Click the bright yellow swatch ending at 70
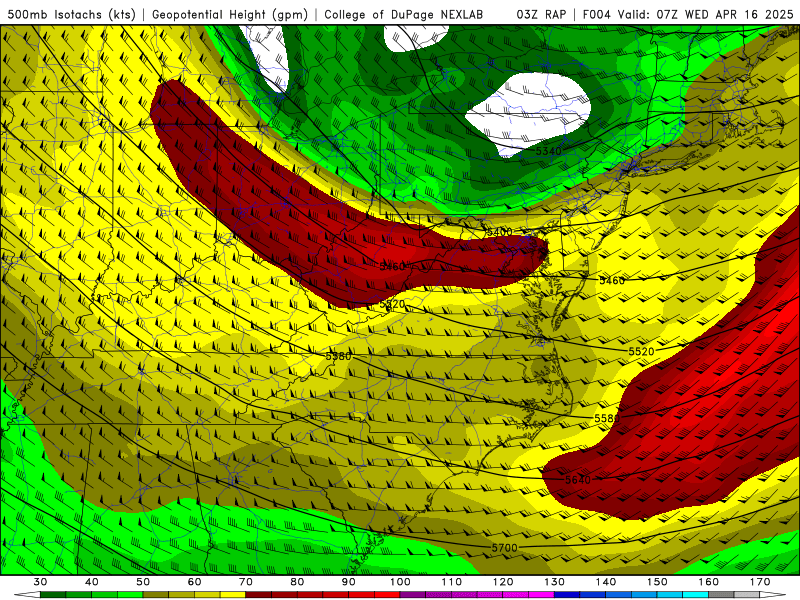The width and height of the screenshot is (800, 600). coord(233,594)
